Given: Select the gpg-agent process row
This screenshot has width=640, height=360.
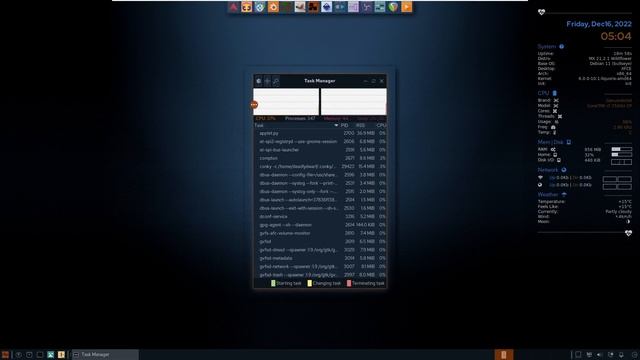Looking at the screenshot, I should point(320,225).
